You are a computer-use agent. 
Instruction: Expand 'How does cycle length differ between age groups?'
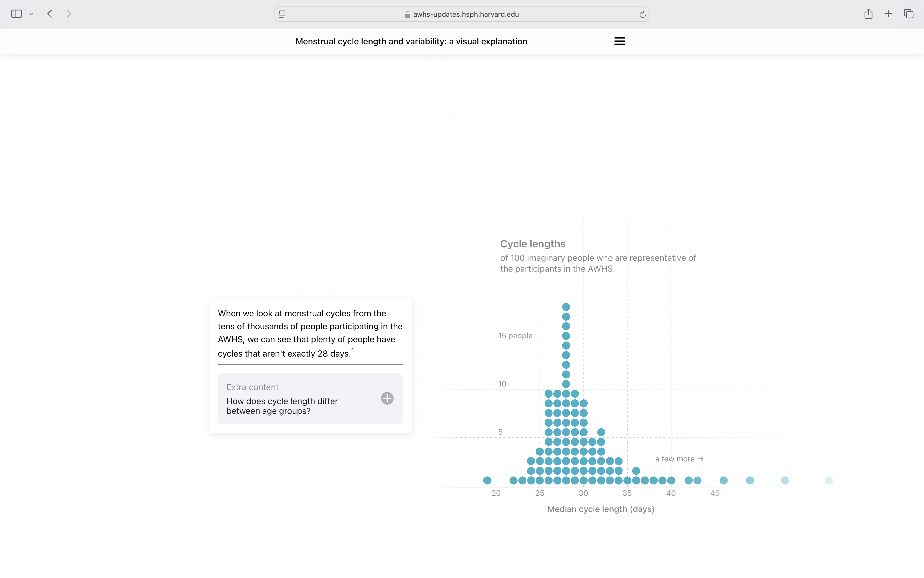282,406
